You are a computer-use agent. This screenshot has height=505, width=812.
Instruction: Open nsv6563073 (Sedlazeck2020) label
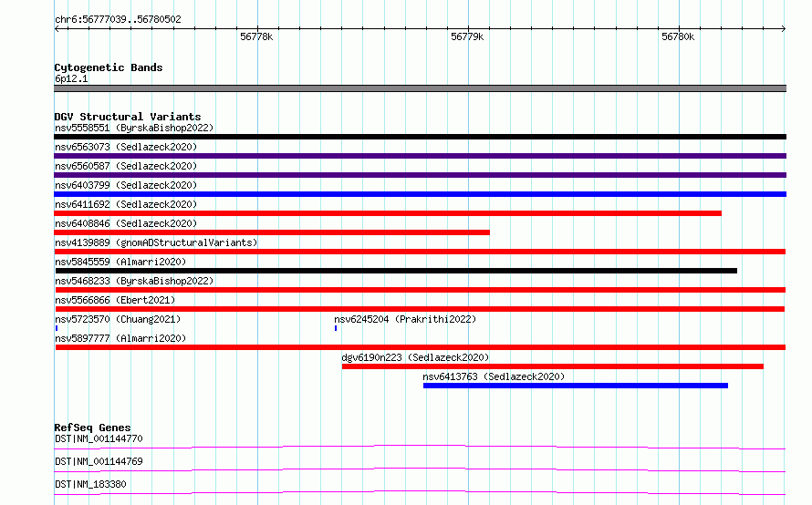coord(126,147)
